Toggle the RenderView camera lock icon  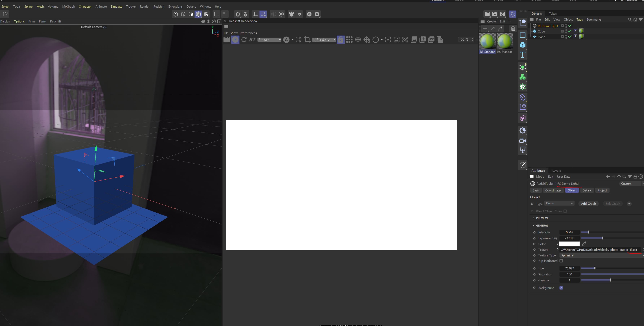point(340,40)
